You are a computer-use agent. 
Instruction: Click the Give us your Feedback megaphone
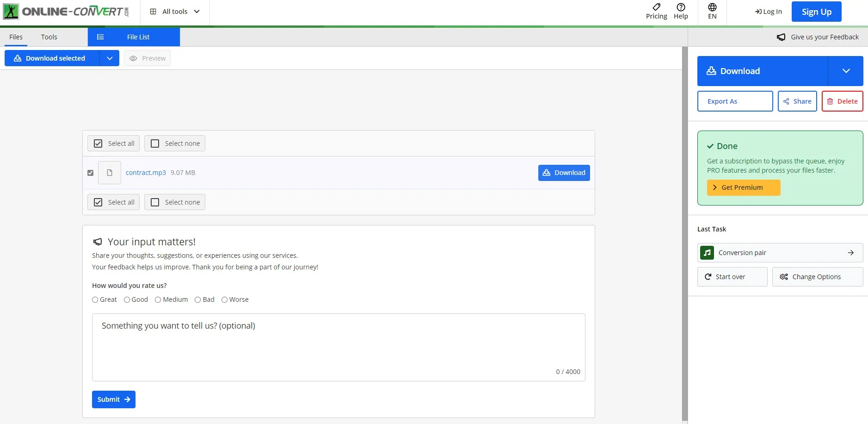coord(781,37)
